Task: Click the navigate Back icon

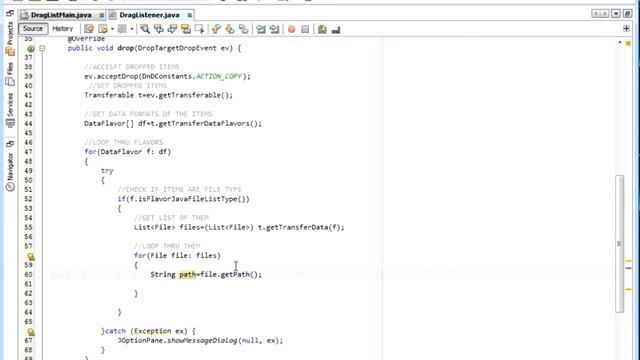Action: 103,29
